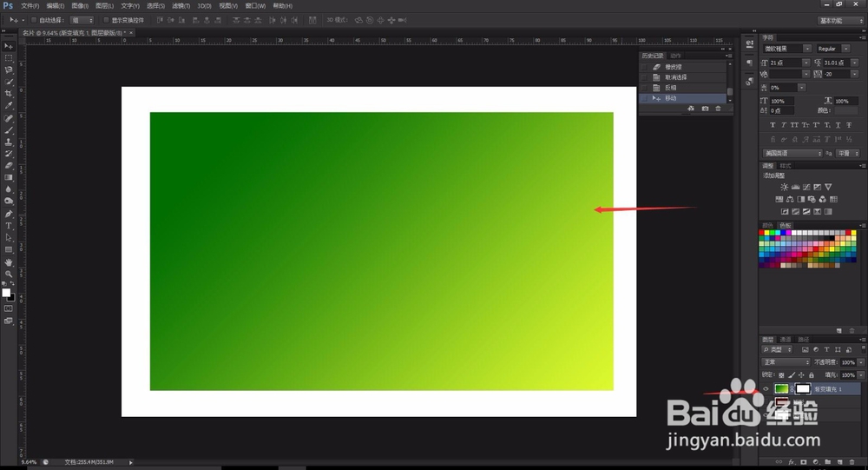Click layer mask thumbnail of 渐变填充 1
This screenshot has width=868, height=470.
803,389
